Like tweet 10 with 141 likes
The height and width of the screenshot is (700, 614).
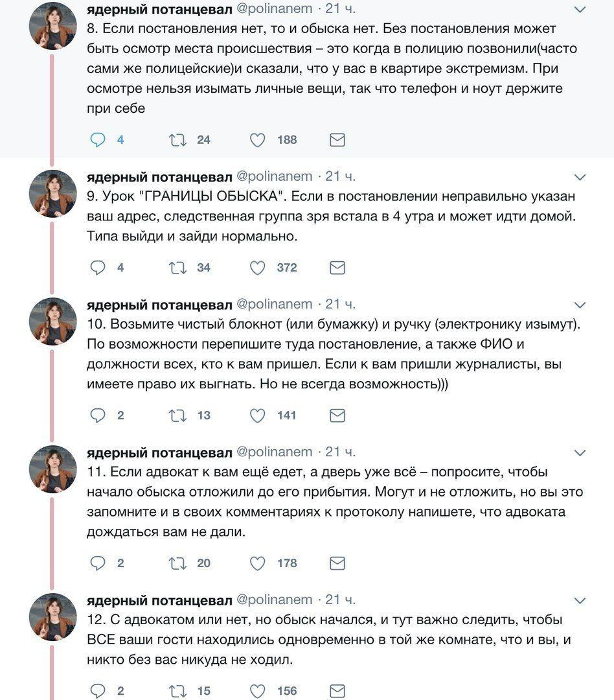(258, 415)
